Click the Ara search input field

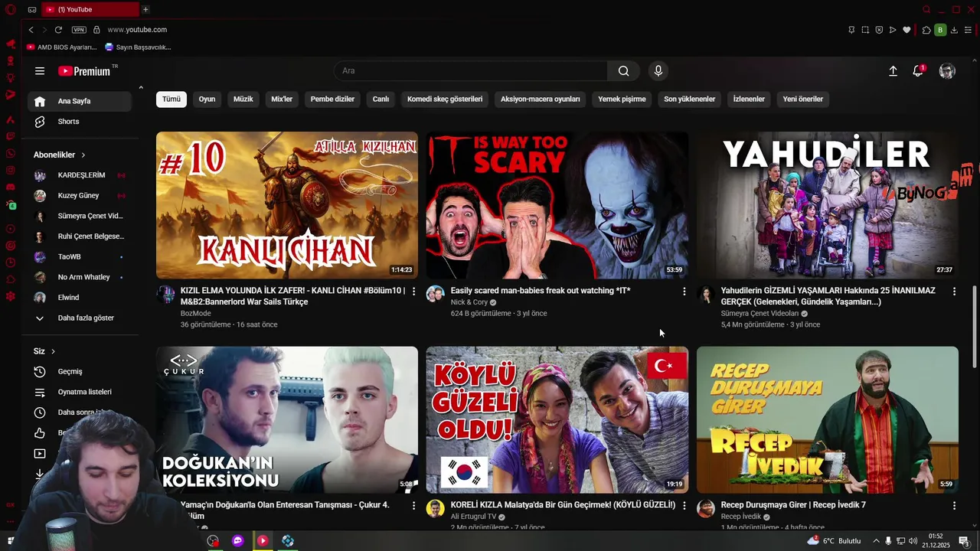click(x=471, y=71)
